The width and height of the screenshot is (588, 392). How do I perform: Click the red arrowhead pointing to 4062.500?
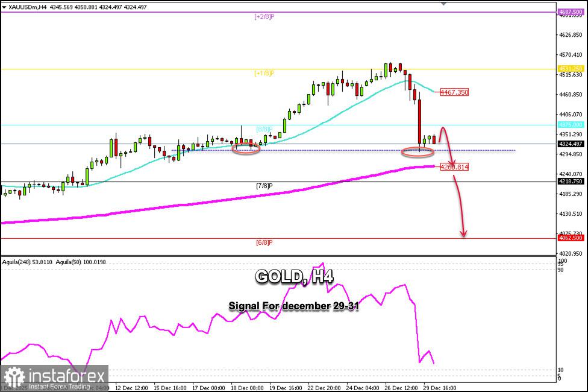pos(464,233)
